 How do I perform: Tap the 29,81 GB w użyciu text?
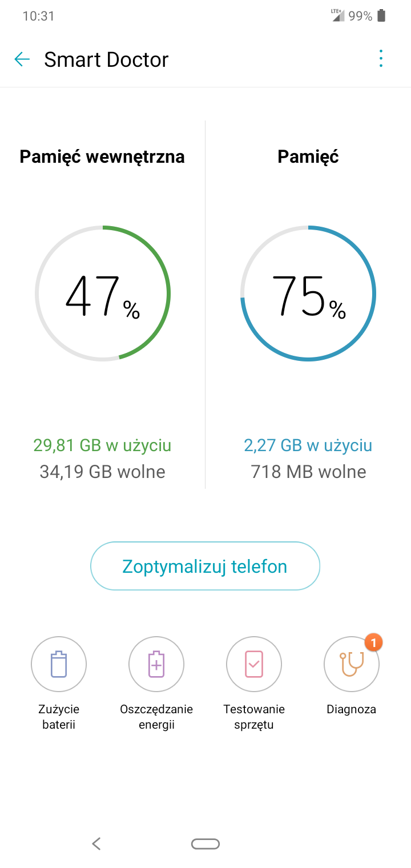tap(102, 445)
